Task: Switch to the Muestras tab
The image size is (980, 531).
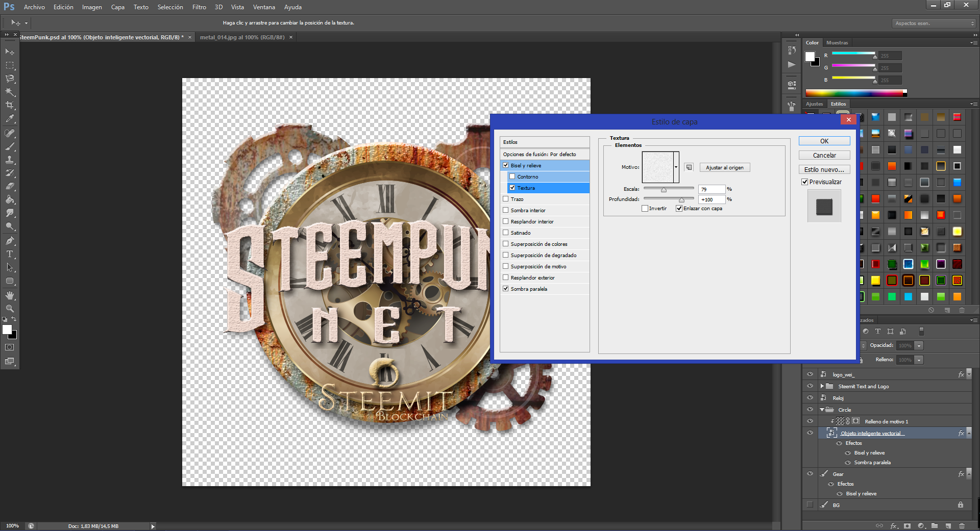Action: click(837, 43)
